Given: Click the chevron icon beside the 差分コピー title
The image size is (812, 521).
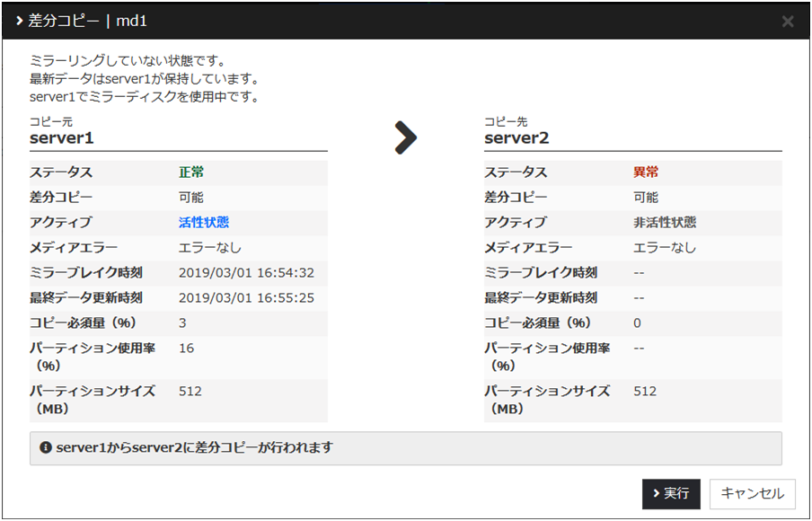Looking at the screenshot, I should pos(20,21).
